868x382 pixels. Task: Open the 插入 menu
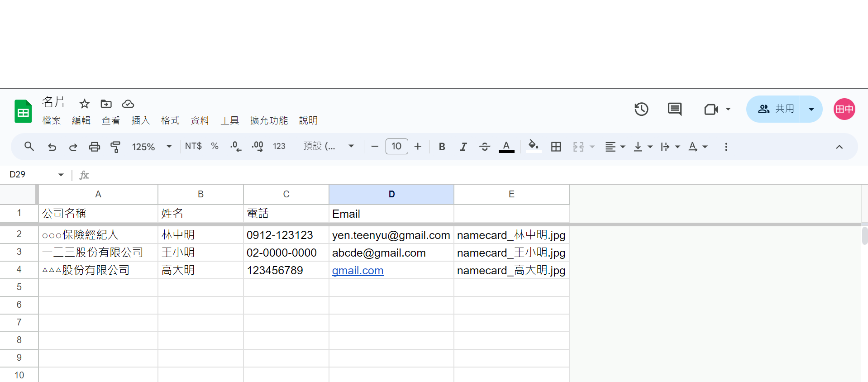140,120
